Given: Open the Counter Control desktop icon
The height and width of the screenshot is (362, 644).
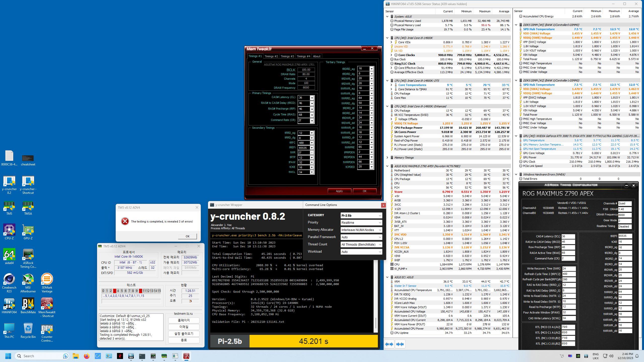Looking at the screenshot, I should [x=47, y=332].
